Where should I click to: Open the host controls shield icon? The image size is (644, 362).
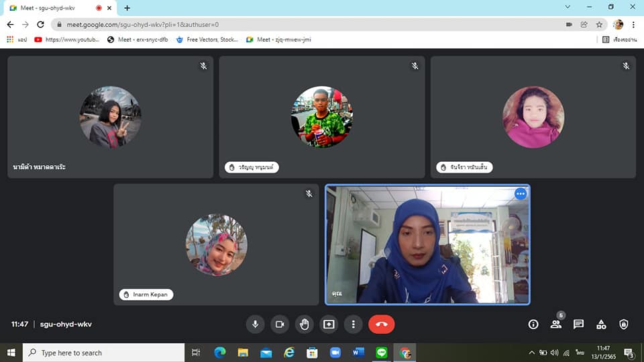[624, 324]
